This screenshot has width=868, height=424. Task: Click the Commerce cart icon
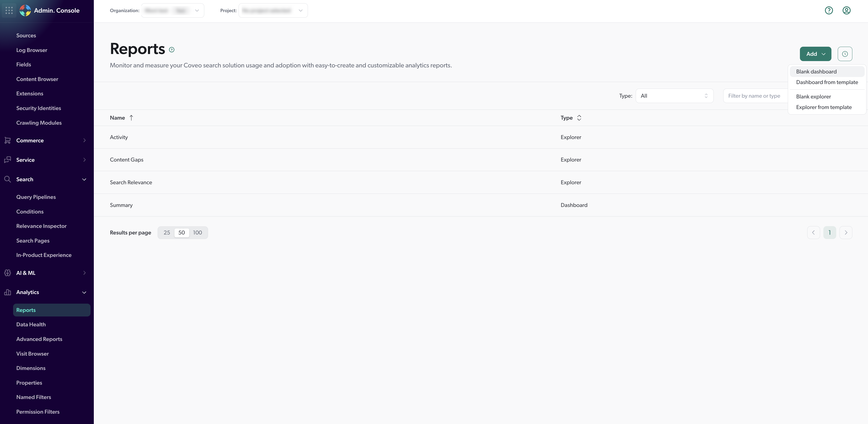click(x=7, y=140)
